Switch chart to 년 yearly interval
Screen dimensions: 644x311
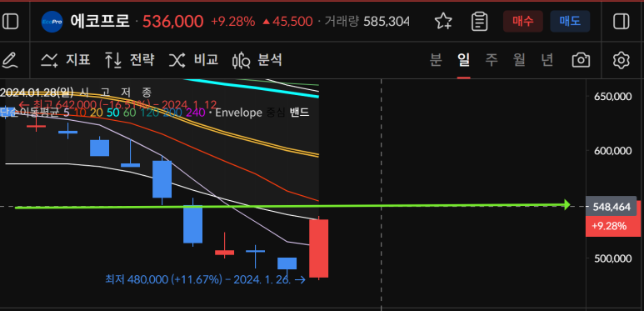pos(547,60)
